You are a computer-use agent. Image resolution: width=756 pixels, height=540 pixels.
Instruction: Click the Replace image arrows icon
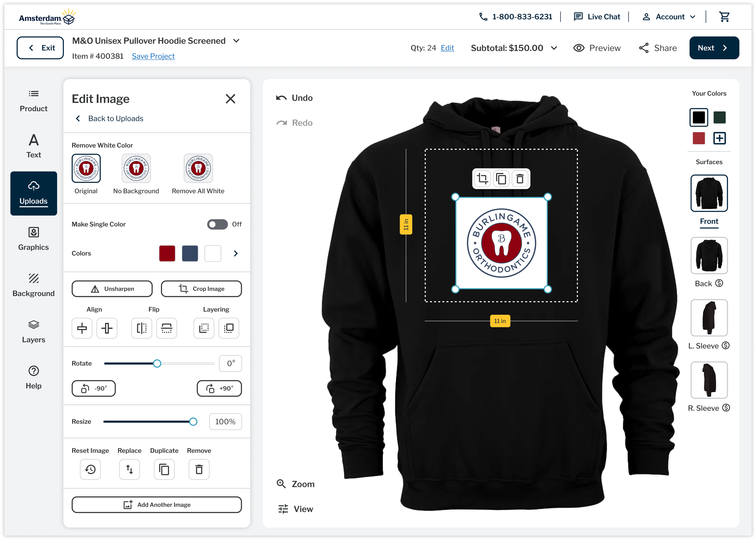[x=129, y=469]
